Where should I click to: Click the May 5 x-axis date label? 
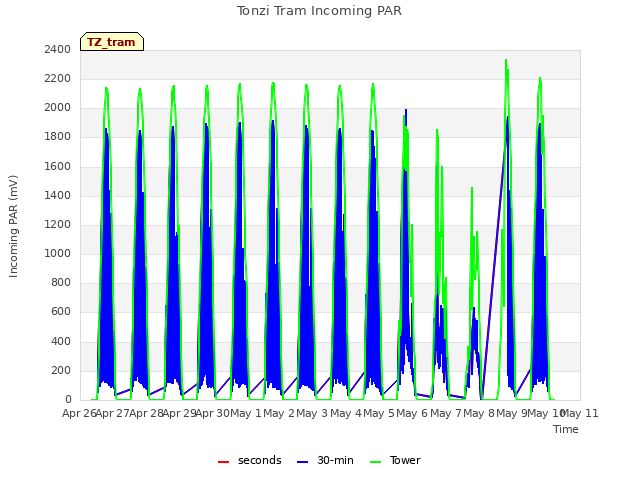point(379,413)
